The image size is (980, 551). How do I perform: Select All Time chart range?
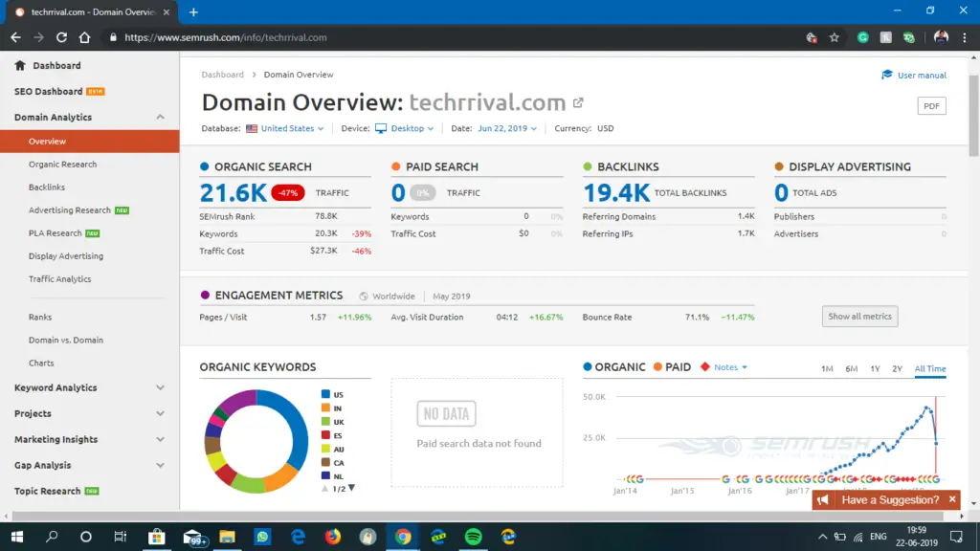[x=930, y=368]
